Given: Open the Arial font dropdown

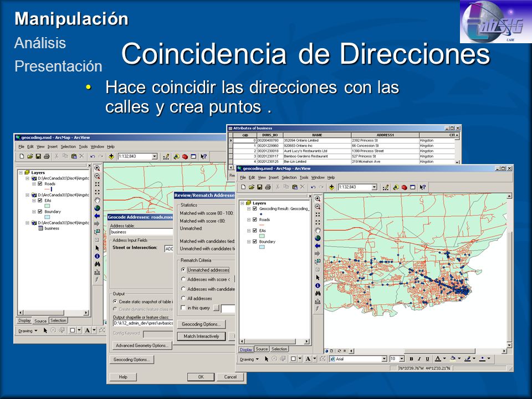Looking at the screenshot, I should pos(385,359).
